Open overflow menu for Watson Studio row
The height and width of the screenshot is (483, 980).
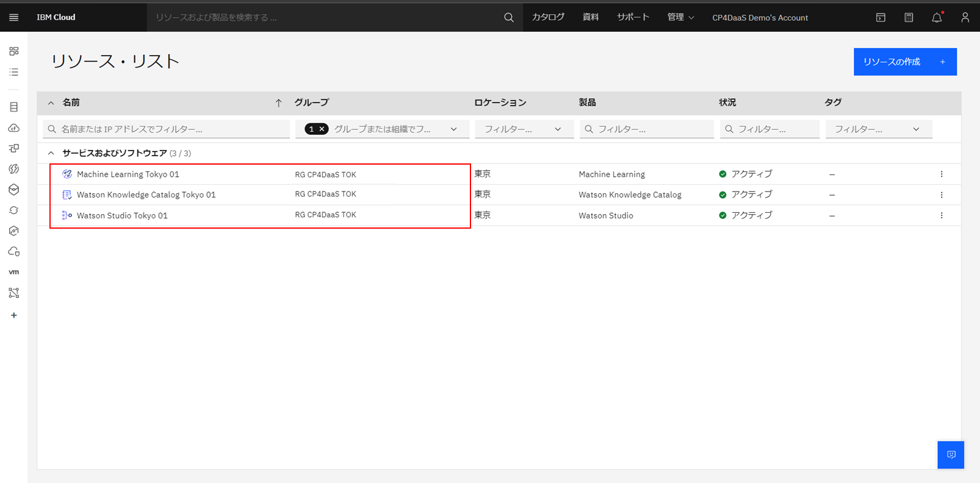click(x=942, y=215)
